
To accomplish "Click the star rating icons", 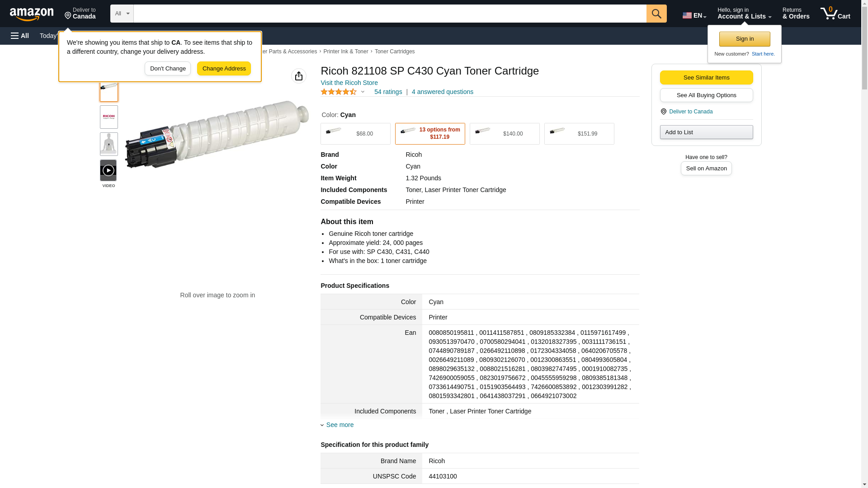I will pyautogui.click(x=339, y=92).
